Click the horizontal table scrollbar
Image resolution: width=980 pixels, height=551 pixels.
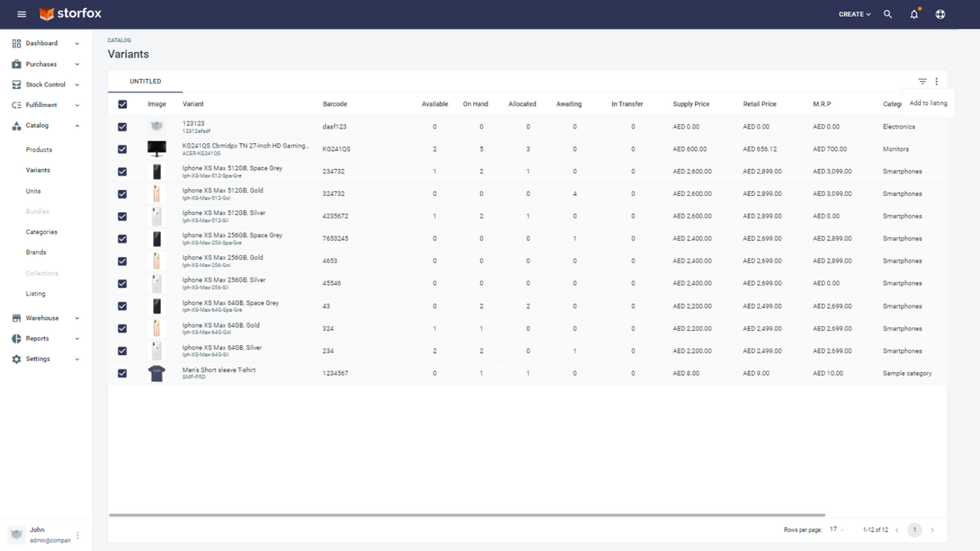(467, 515)
